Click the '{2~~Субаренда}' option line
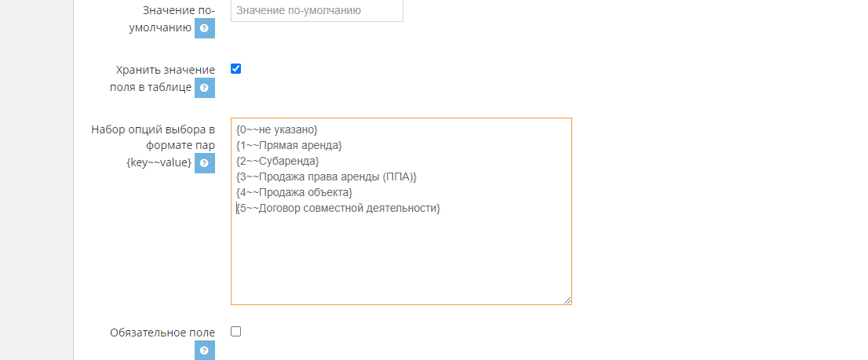This screenshot has height=360, width=868. point(277,161)
